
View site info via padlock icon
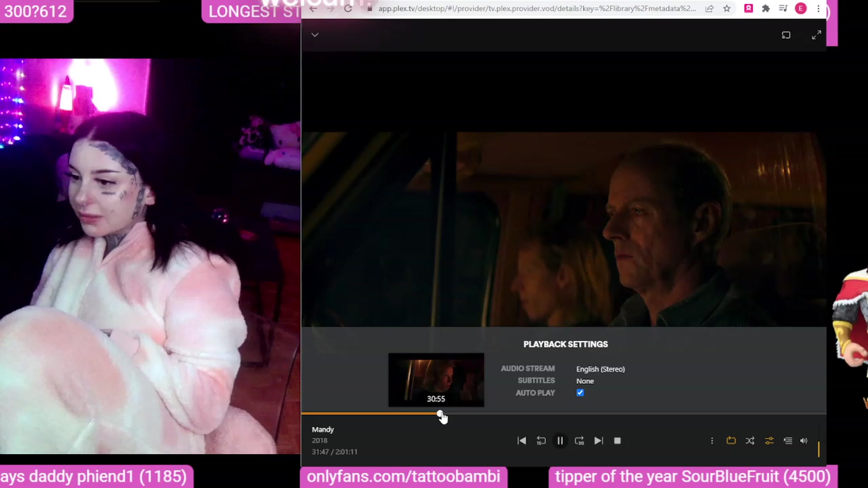[x=369, y=9]
